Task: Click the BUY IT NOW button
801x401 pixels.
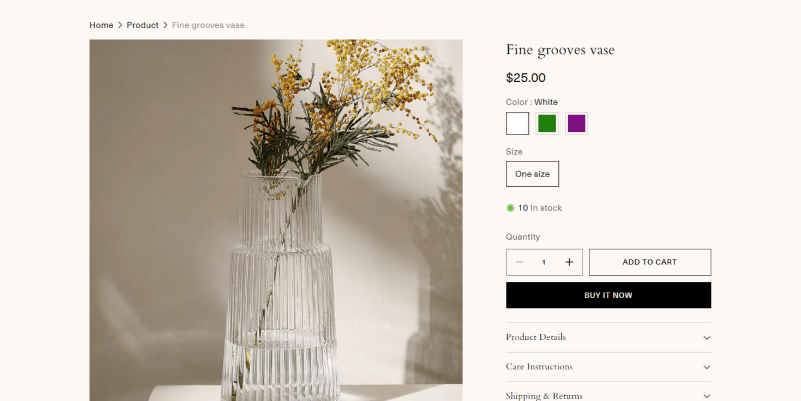Action: 608,295
